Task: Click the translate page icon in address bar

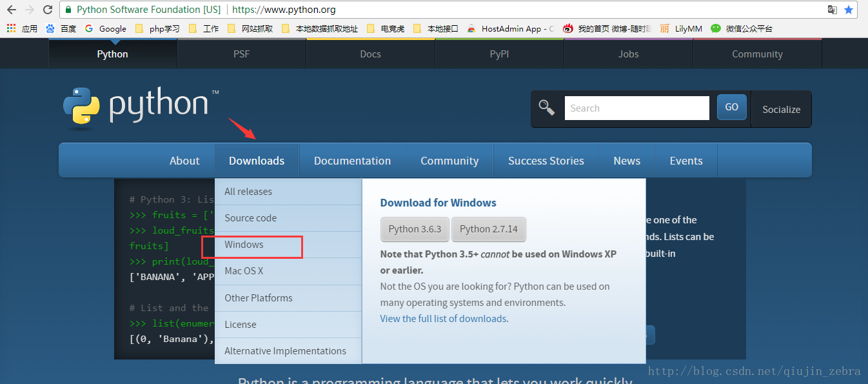Action: click(833, 10)
